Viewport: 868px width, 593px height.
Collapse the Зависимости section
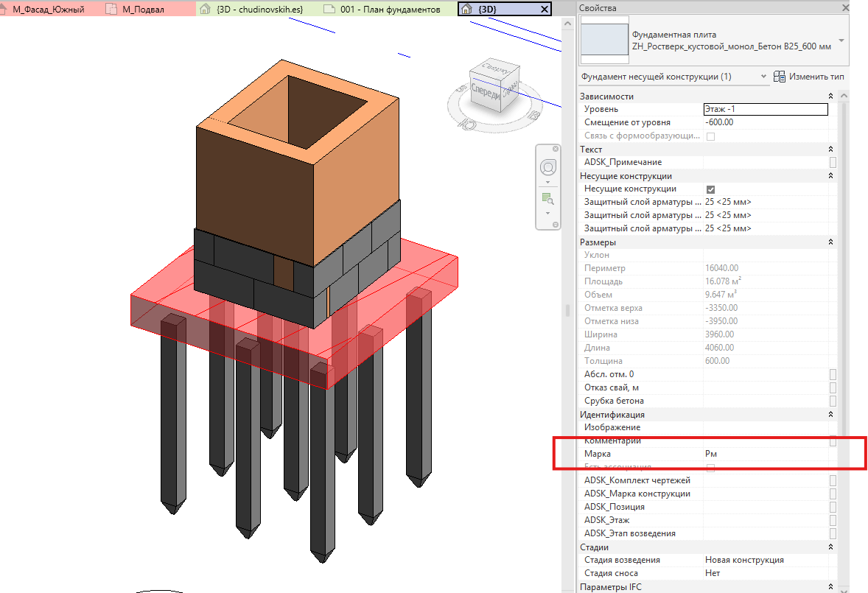(x=830, y=97)
